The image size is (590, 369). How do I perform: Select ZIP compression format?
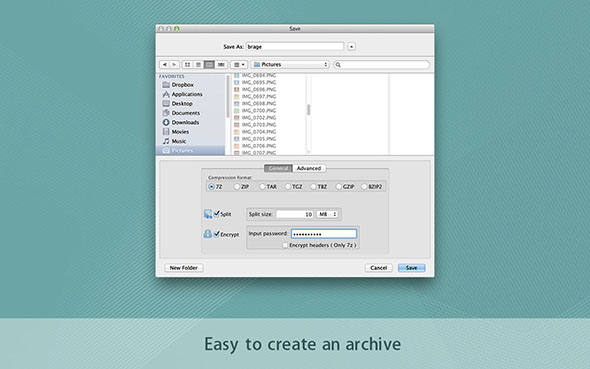[x=237, y=187]
